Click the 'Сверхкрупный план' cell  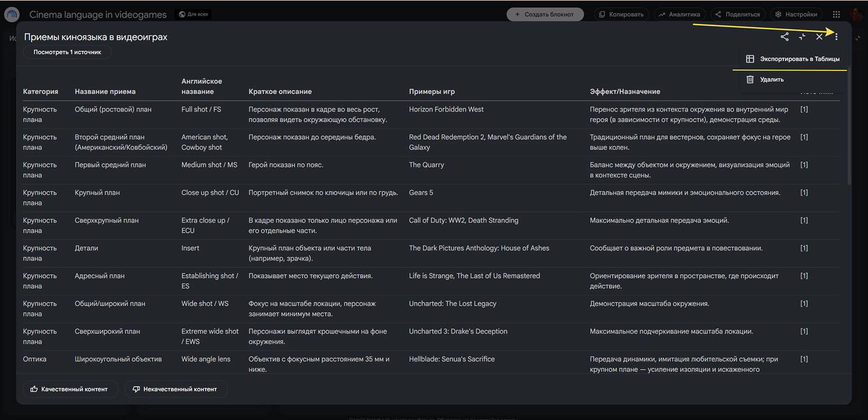click(x=107, y=220)
